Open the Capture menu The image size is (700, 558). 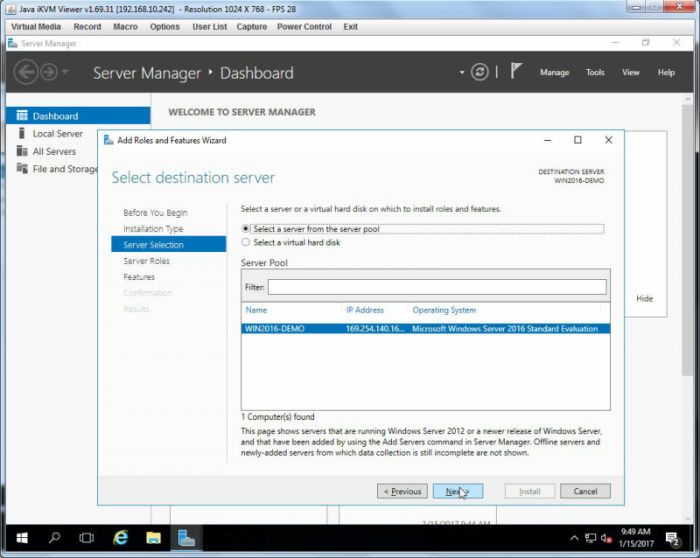tap(252, 27)
